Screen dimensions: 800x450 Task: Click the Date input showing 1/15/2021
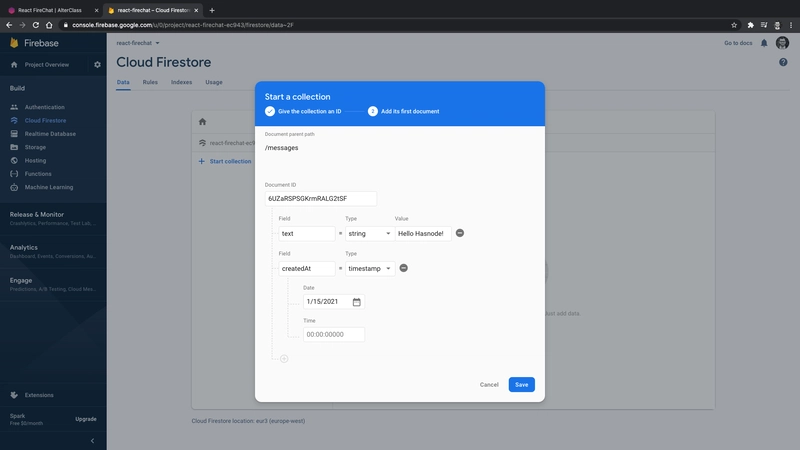pos(334,302)
